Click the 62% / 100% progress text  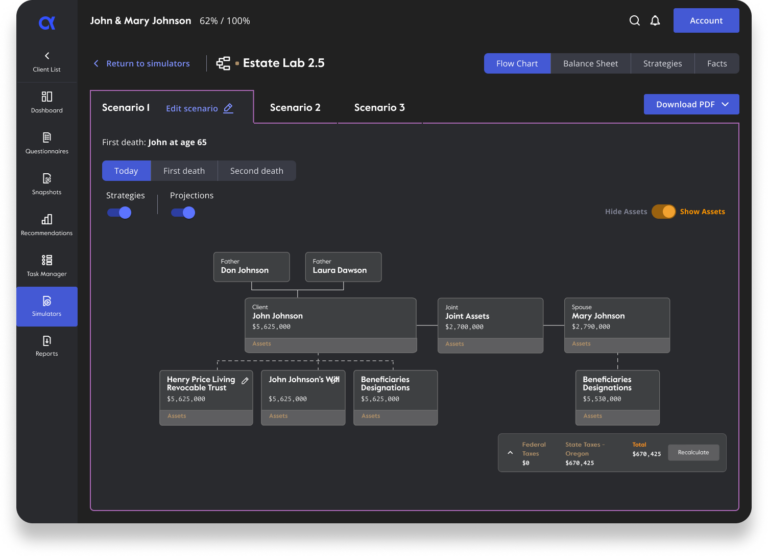tap(225, 21)
